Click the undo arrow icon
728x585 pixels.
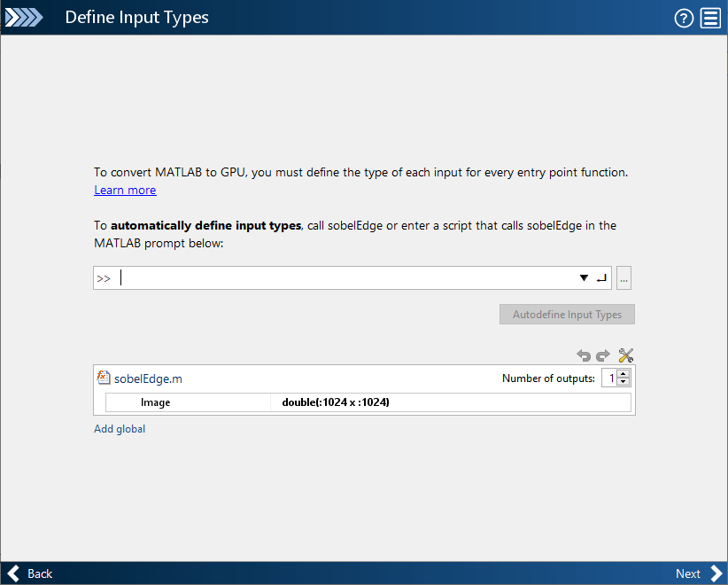click(x=584, y=355)
